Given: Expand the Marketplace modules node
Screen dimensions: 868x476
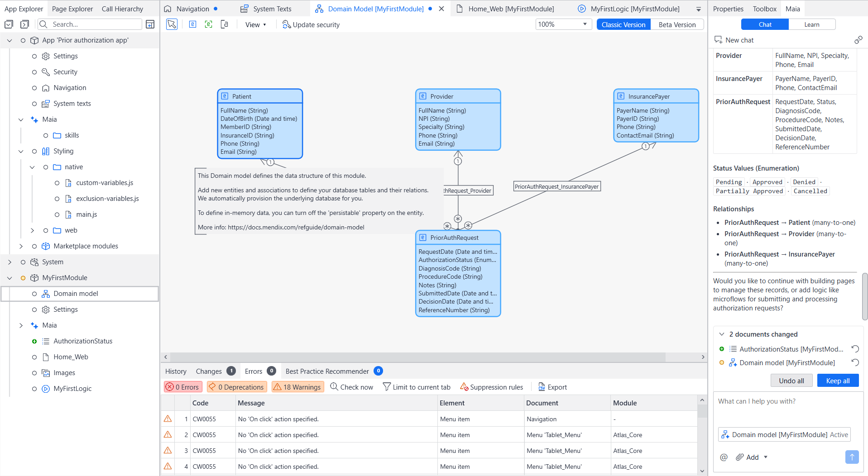Looking at the screenshot, I should click(x=21, y=246).
